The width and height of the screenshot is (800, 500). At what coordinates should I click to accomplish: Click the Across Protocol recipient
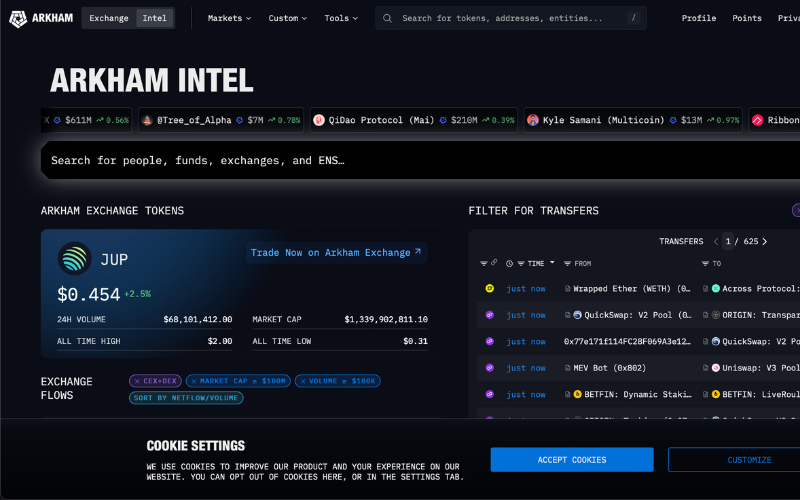pyautogui.click(x=761, y=289)
